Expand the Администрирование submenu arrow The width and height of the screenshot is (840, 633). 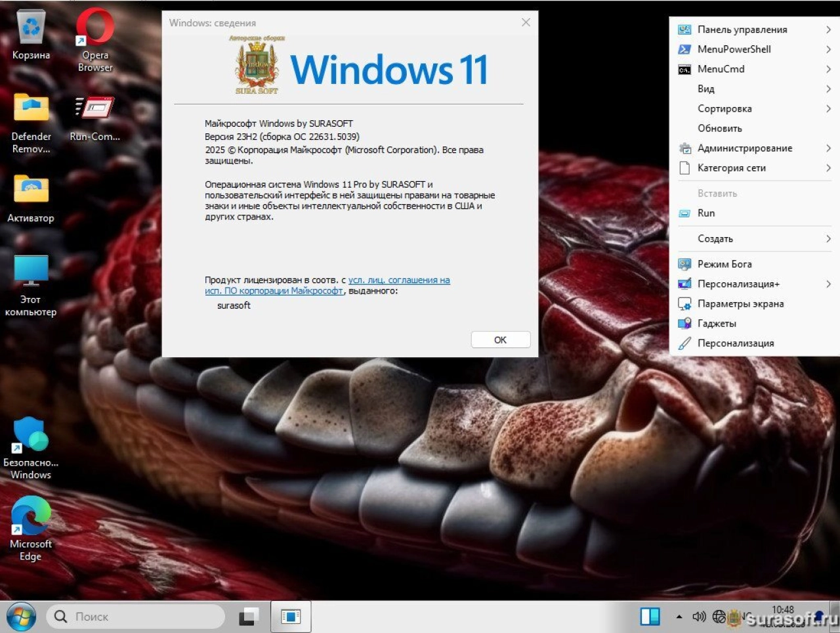829,148
